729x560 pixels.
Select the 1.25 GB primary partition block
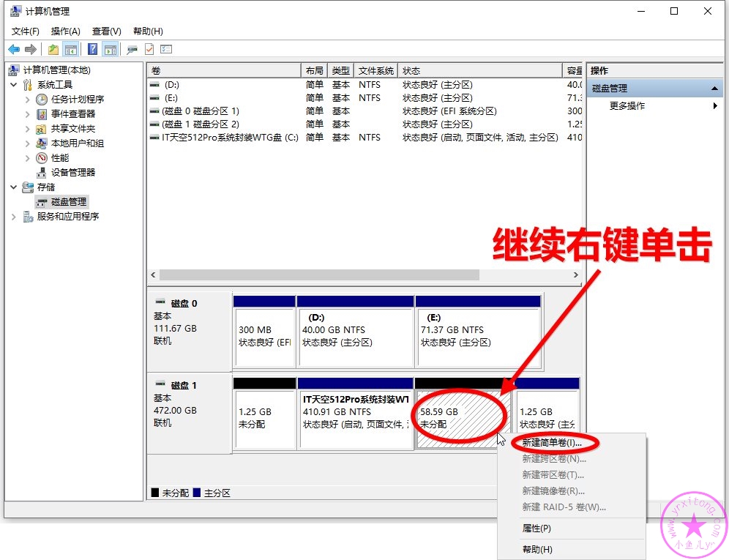click(547, 414)
